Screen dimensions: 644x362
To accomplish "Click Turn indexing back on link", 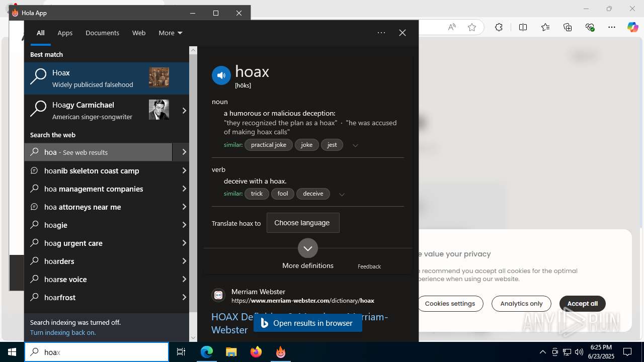I will coord(63,332).
